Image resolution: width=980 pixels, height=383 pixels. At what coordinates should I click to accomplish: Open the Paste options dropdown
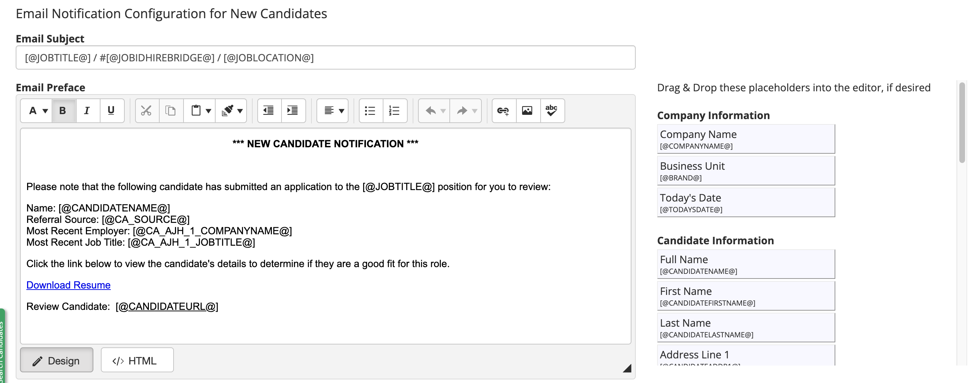pos(208,111)
